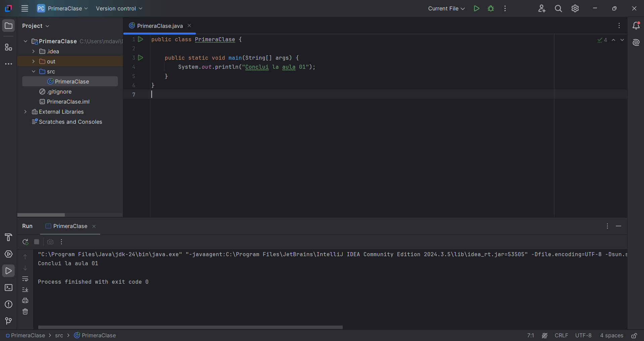Open the Version control dropdown
This screenshot has width=644, height=341.
[x=119, y=8]
